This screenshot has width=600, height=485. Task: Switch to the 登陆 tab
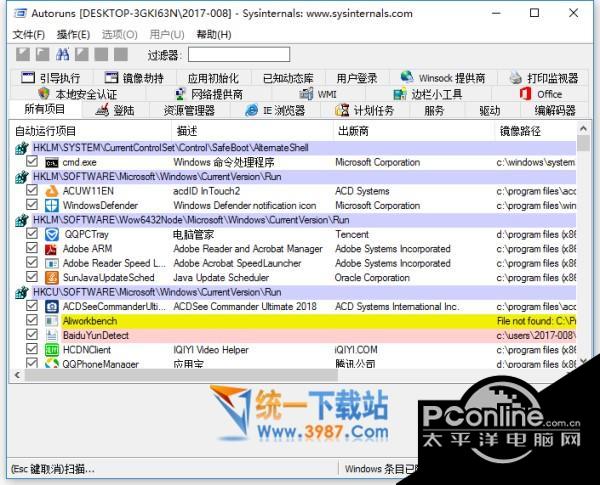(x=115, y=111)
